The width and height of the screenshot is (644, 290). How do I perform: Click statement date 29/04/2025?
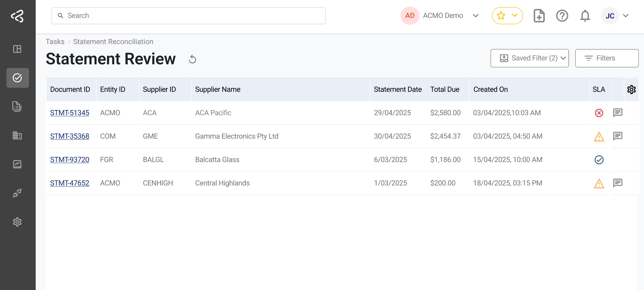point(393,113)
